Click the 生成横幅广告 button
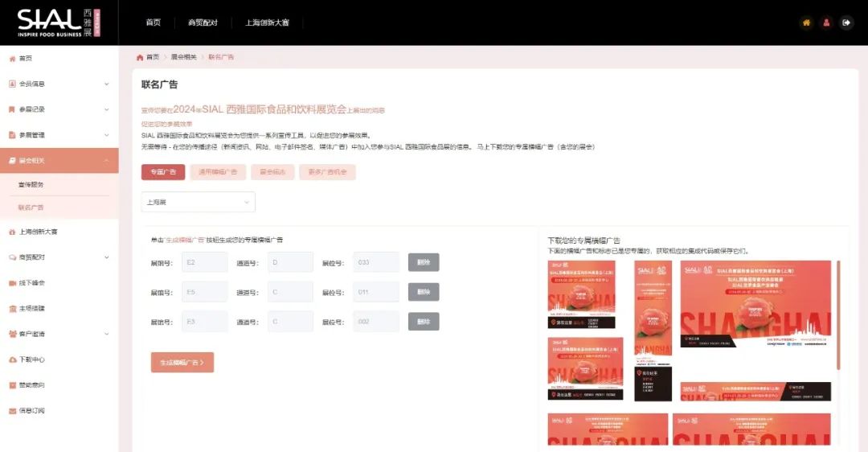 click(x=182, y=363)
